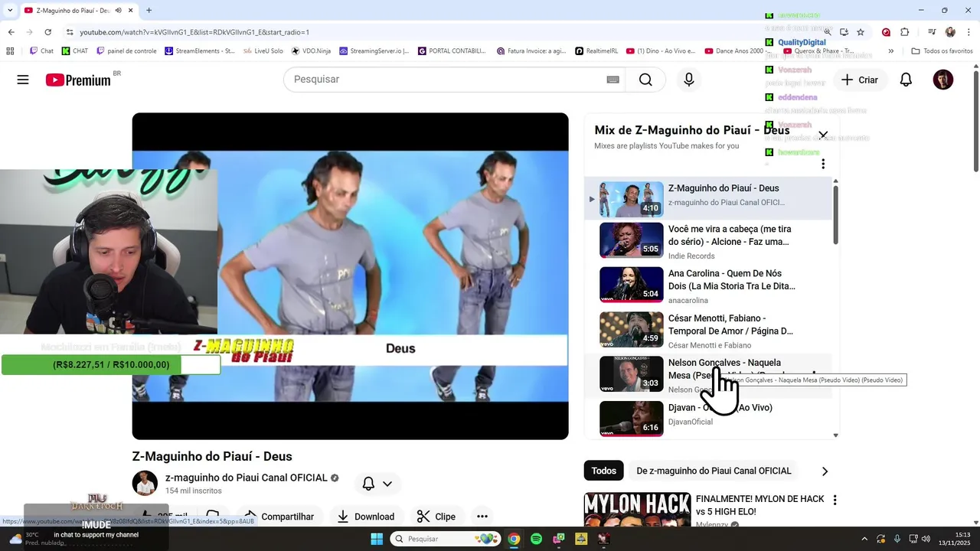Click Criar create button
The width and height of the screenshot is (980, 551).
point(860,80)
